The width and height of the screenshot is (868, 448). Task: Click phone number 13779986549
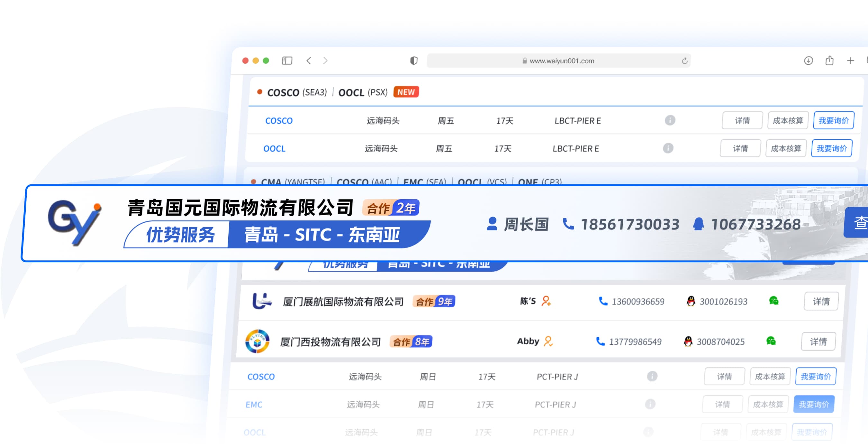[x=636, y=342]
